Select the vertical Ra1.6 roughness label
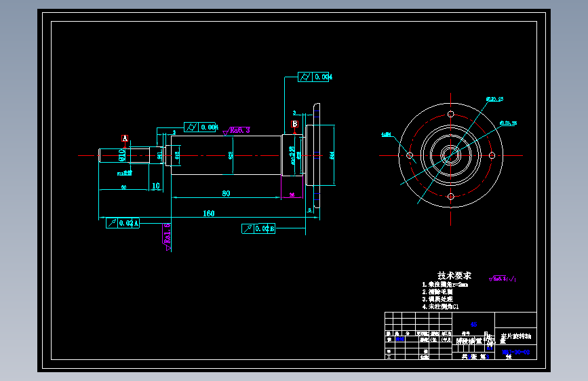The width and height of the screenshot is (588, 381). pos(168,237)
